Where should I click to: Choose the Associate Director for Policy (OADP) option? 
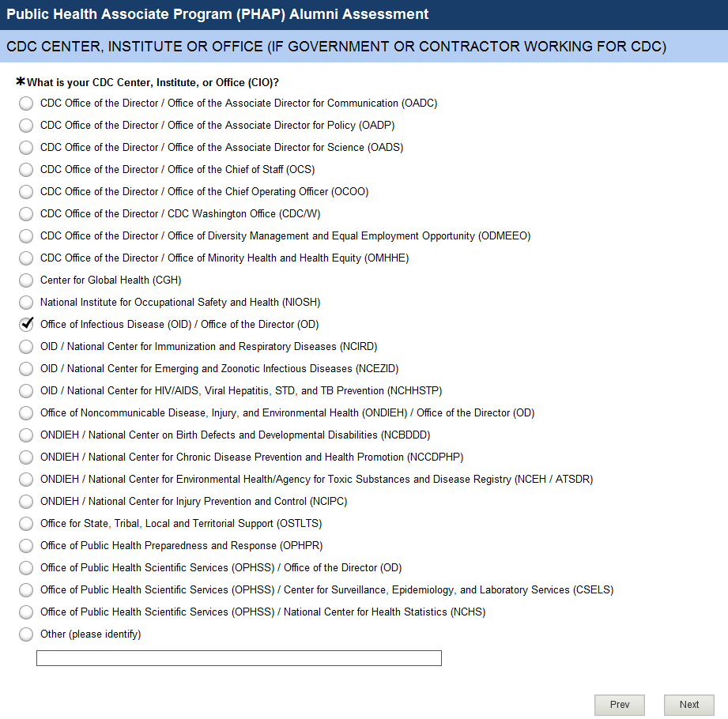(26, 126)
